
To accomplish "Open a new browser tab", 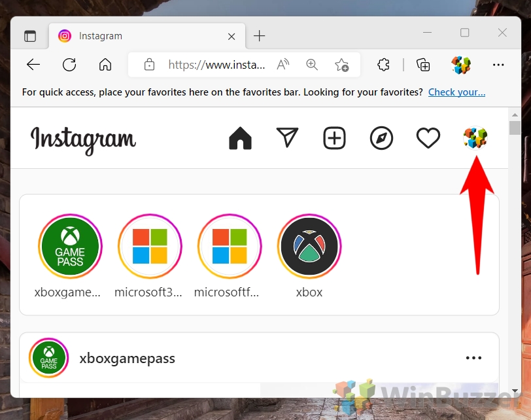I will [x=260, y=35].
